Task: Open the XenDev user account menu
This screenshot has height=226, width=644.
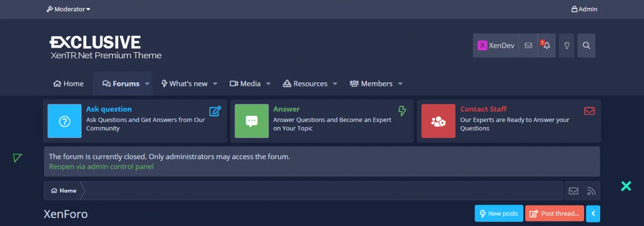Action: 496,46
